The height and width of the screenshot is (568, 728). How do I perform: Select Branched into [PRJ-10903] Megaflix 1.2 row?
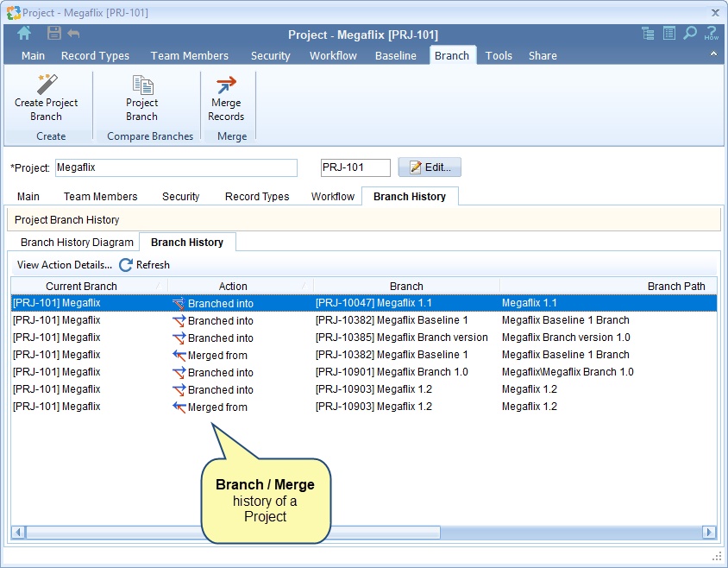coord(364,389)
